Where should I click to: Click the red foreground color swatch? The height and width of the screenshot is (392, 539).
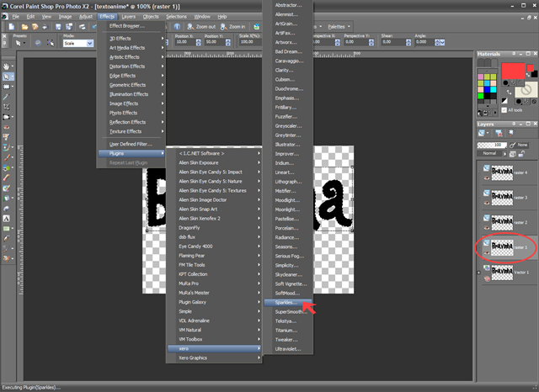513,72
